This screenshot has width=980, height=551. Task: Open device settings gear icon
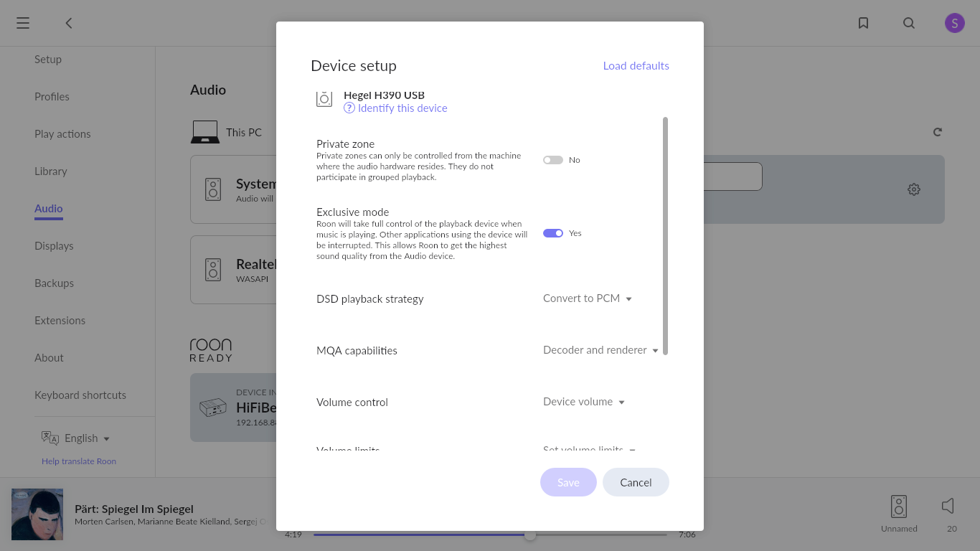tap(914, 189)
